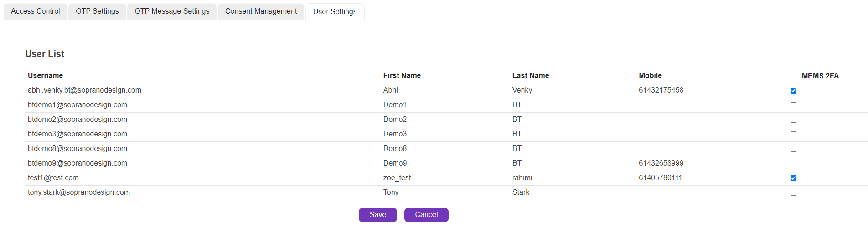Open the Consent Management tab
Screen dimensions: 868x239
click(261, 11)
